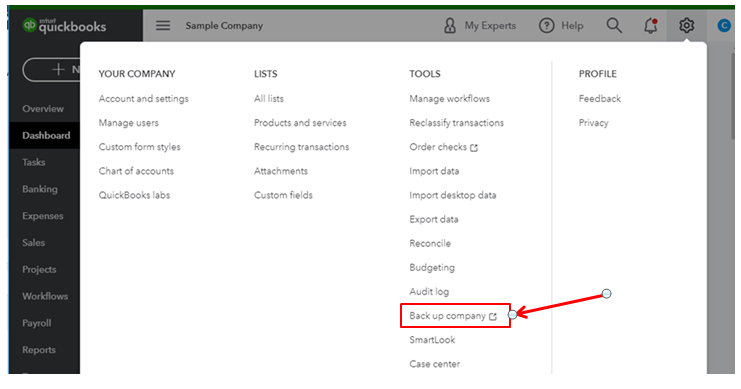Open Import desktop data
Screen dimensions: 741x389
(453, 195)
